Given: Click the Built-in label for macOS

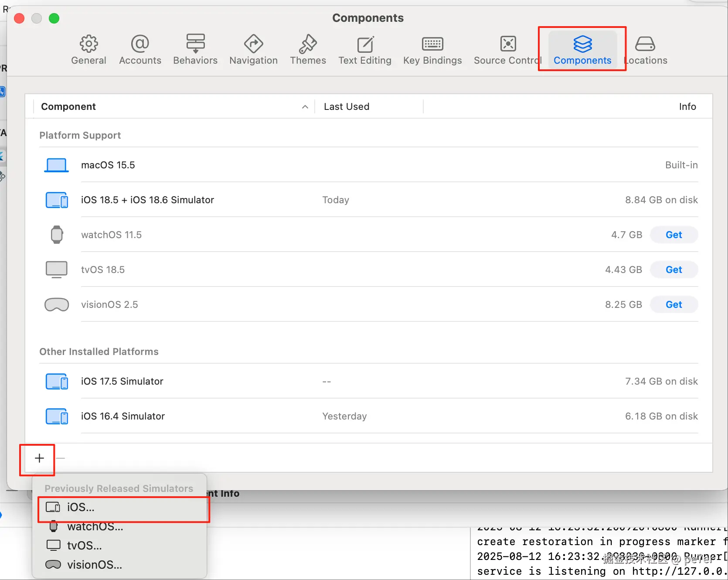Looking at the screenshot, I should pos(681,165).
